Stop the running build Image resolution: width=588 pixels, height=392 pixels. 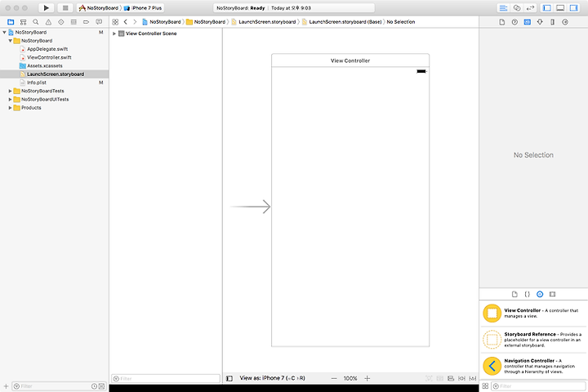65,8
